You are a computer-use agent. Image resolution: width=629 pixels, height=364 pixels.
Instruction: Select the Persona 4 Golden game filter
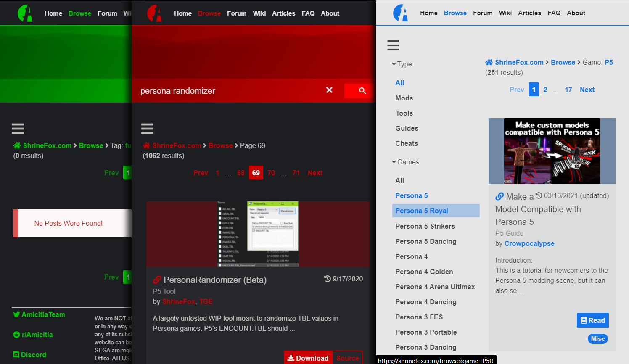point(424,272)
